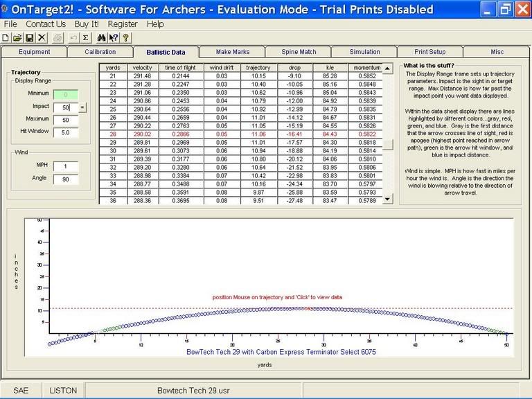Switch to the Calibration tab

coord(100,52)
